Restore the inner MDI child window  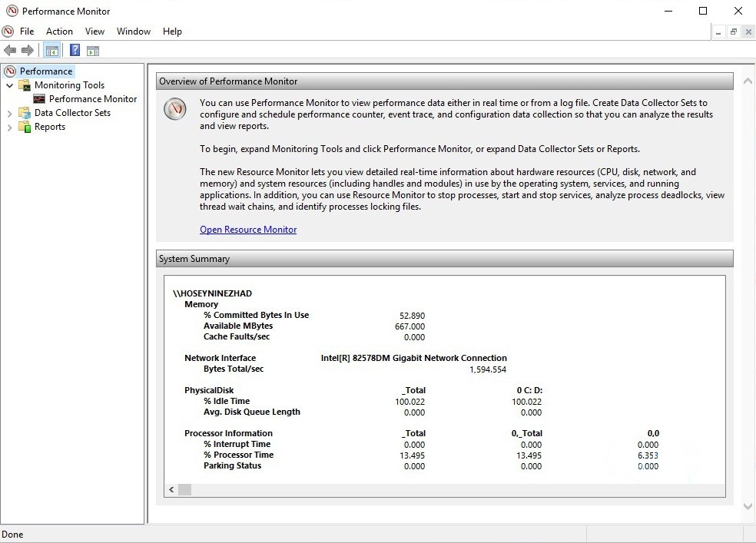[x=734, y=31]
